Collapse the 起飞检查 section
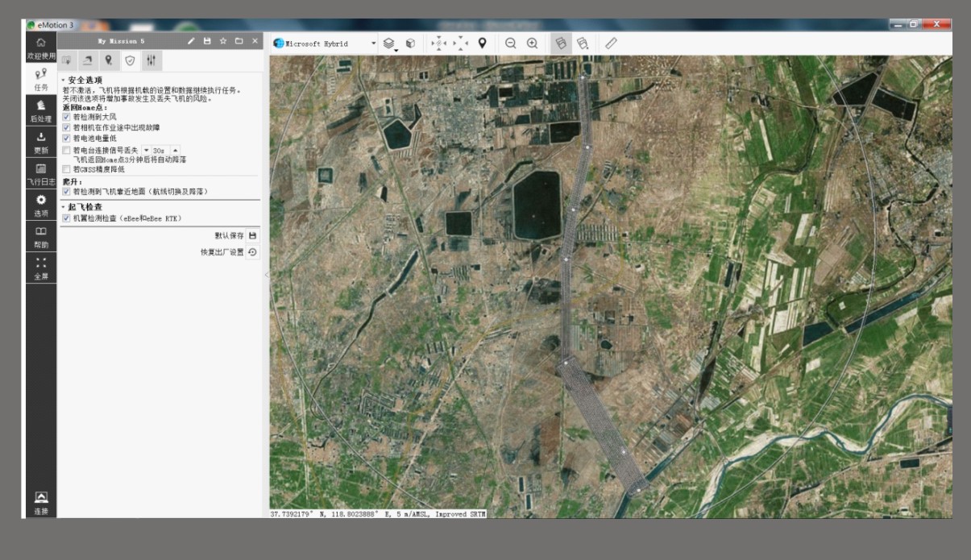Screen dimensions: 971x560 64,207
